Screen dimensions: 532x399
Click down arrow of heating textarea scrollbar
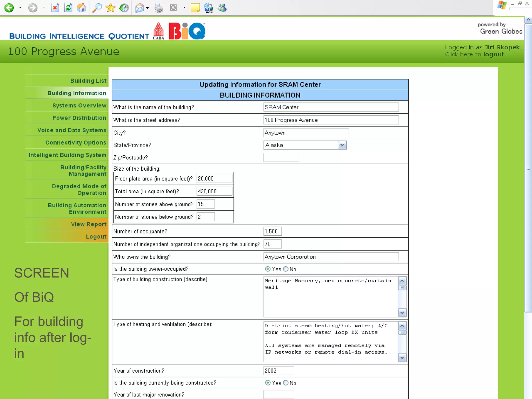[x=402, y=358]
